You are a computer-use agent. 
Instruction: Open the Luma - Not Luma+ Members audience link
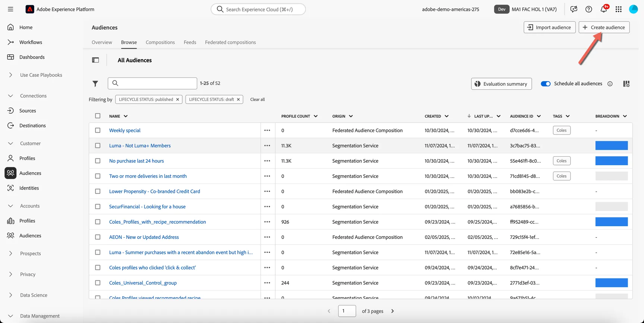pyautogui.click(x=140, y=145)
